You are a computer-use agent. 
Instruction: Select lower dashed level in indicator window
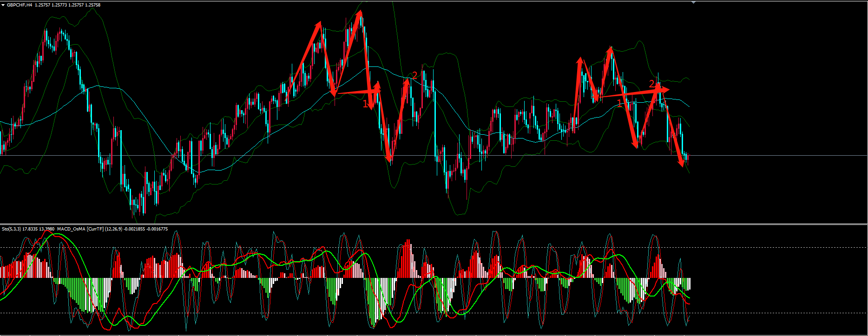[767, 313]
